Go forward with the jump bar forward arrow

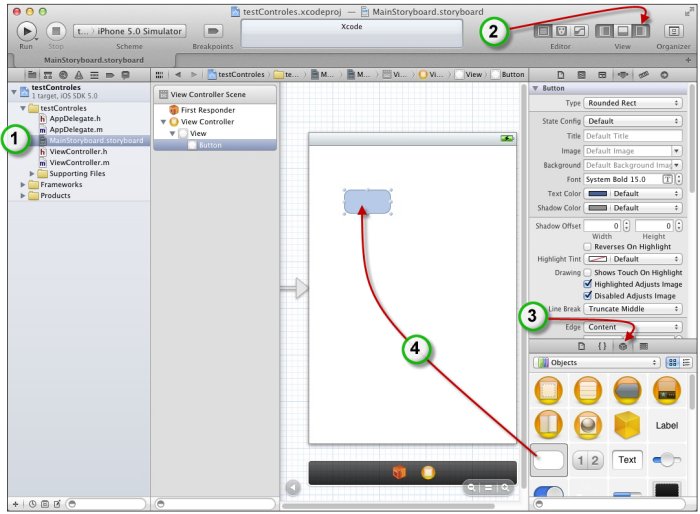[194, 75]
